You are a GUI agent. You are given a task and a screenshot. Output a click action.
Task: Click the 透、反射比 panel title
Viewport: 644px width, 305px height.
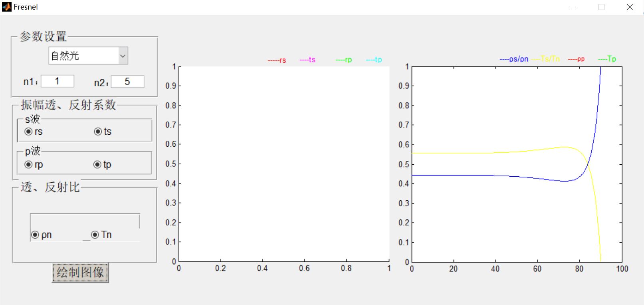50,187
